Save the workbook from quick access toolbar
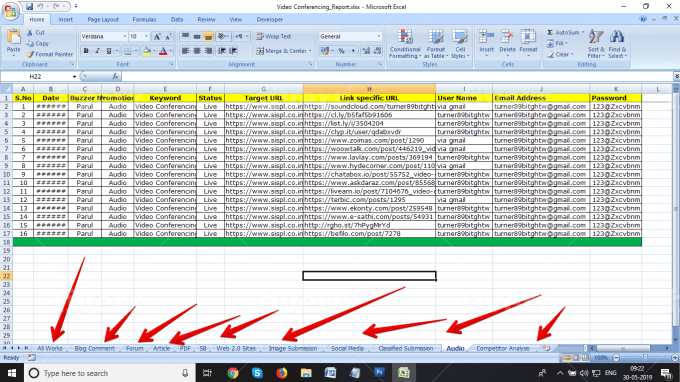Image resolution: width=680 pixels, height=382 pixels. click(29, 7)
